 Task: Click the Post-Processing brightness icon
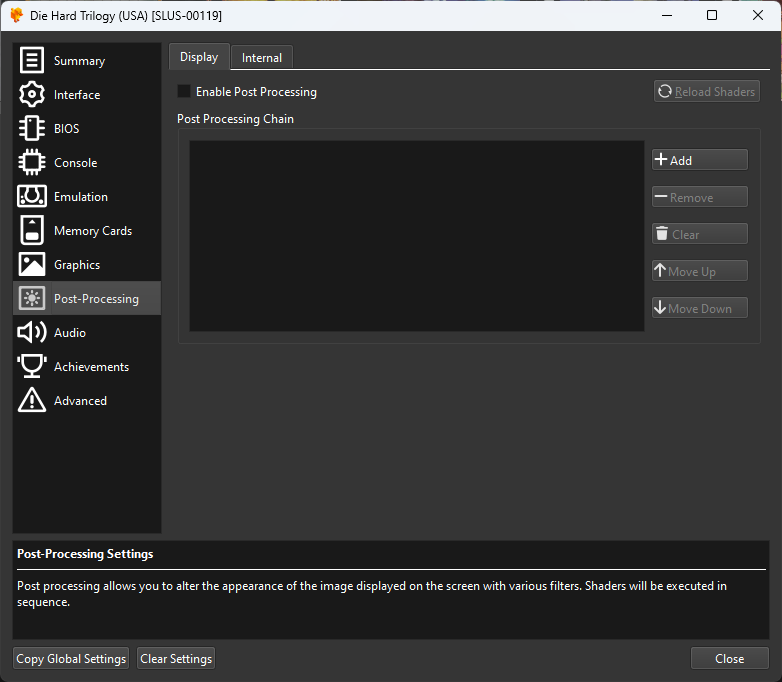tap(32, 298)
